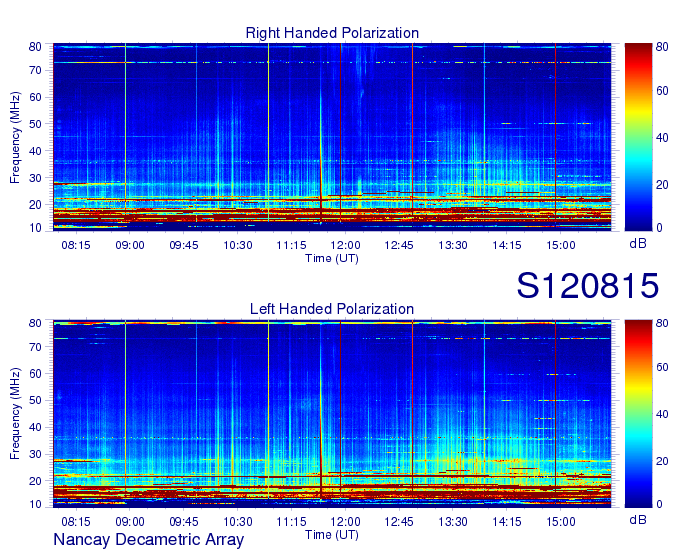680x552 pixels.
Task: Click the 'Right Handed Polarization' plot title
Action: [x=332, y=33]
